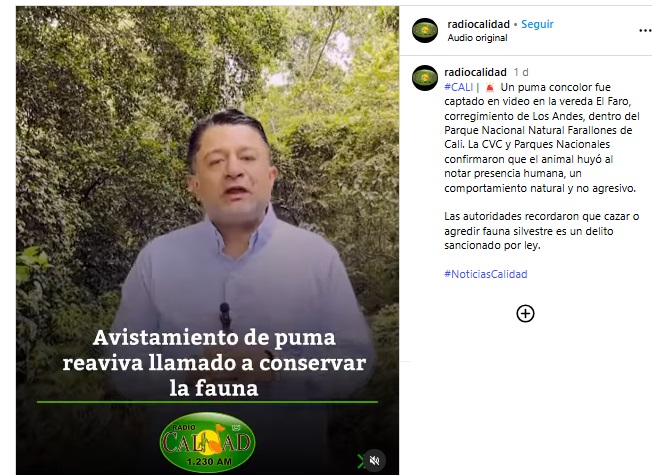Click the radiocalidad avatar beside the caption
This screenshot has width=652, height=475.
pyautogui.click(x=425, y=78)
